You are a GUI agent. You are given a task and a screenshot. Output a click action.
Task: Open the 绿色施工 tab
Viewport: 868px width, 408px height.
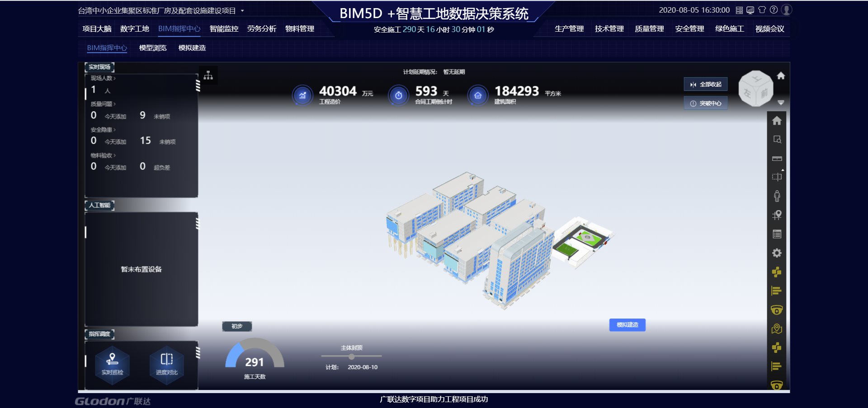730,29
